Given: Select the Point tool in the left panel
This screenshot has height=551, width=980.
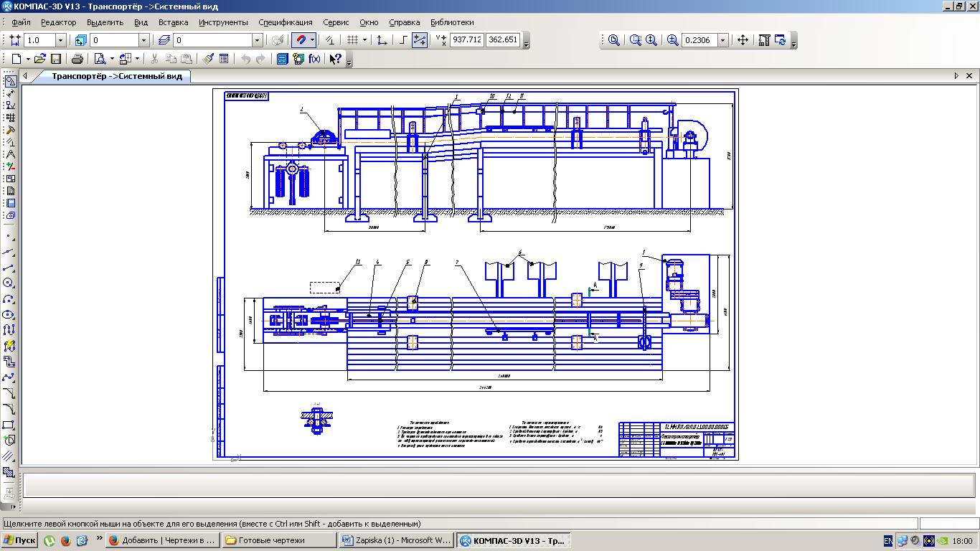Looking at the screenshot, I should point(9,236).
